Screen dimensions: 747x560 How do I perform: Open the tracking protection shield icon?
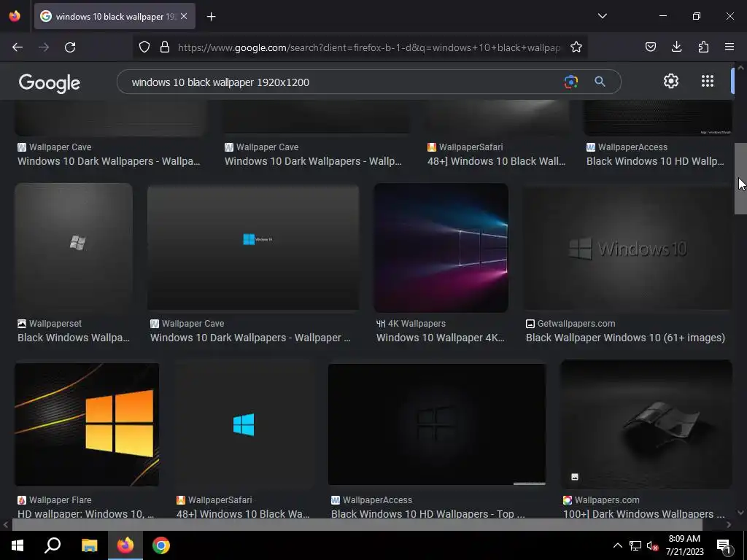click(144, 47)
